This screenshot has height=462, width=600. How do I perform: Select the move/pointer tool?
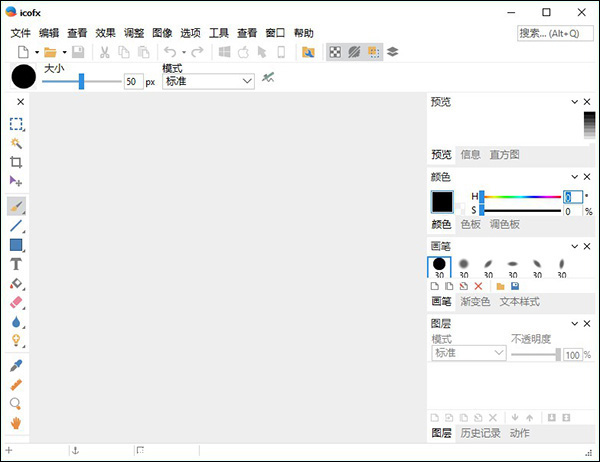point(16,181)
